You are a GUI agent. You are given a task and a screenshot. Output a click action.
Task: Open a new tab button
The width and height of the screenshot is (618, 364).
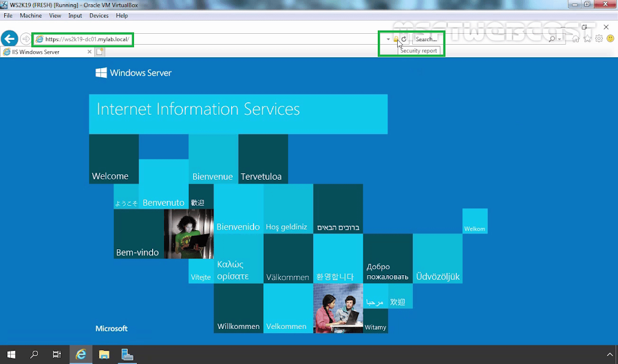click(x=100, y=52)
